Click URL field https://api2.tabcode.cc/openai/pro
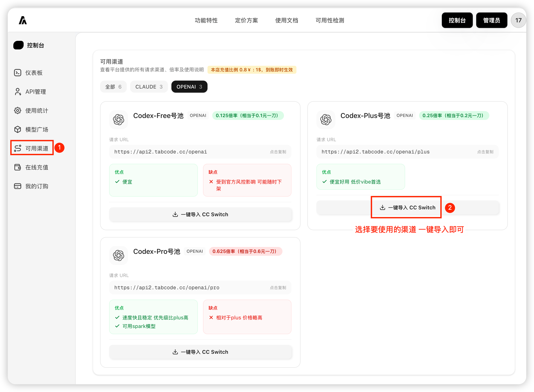534x392 pixels. click(x=200, y=288)
